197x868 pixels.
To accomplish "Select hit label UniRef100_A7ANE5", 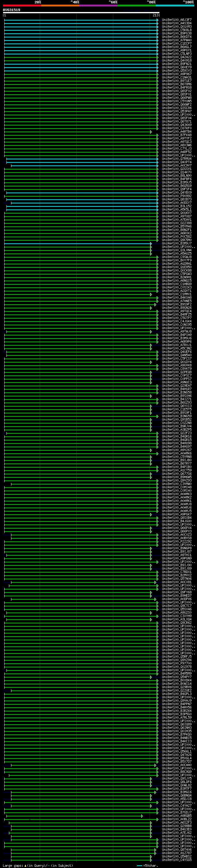I will click(x=177, y=301).
